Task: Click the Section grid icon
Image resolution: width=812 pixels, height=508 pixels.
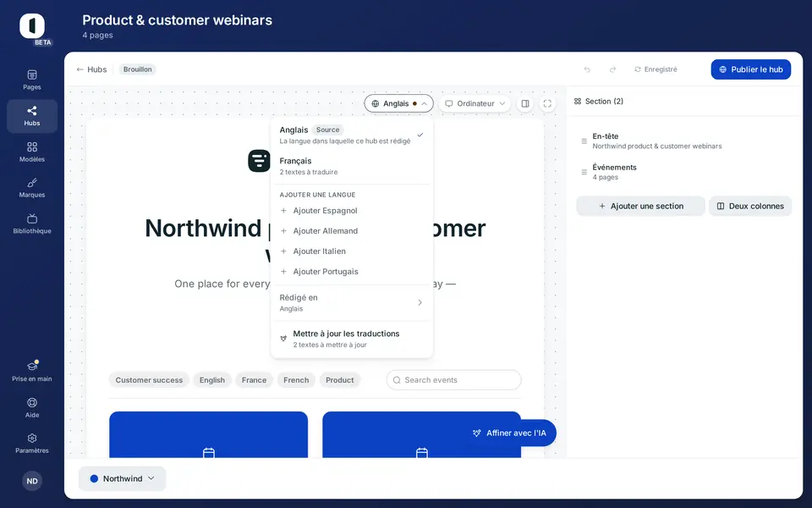Action: click(578, 102)
